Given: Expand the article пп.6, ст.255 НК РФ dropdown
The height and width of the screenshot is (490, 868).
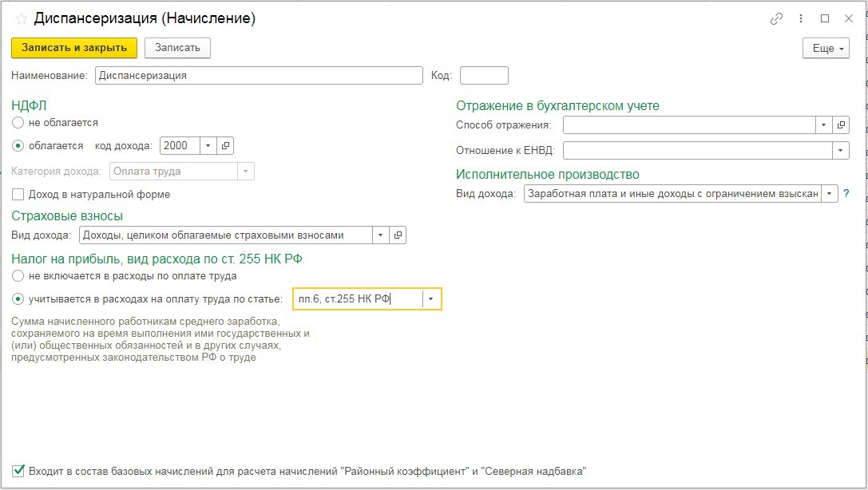Looking at the screenshot, I should (x=431, y=298).
